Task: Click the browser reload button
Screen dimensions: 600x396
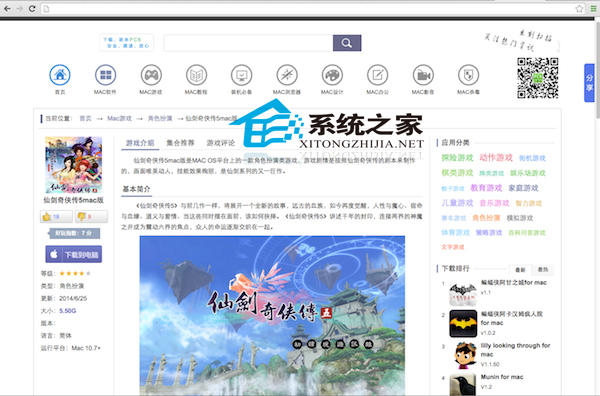Action: pyautogui.click(x=32, y=8)
